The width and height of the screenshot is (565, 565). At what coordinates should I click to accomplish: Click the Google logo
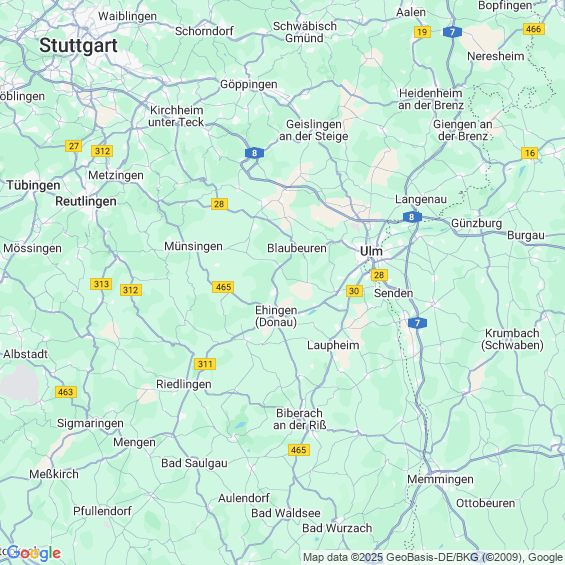[34, 553]
